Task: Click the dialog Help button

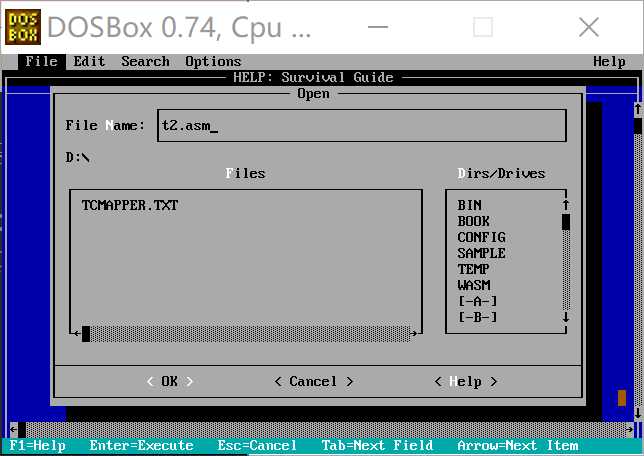Action: pyautogui.click(x=465, y=381)
